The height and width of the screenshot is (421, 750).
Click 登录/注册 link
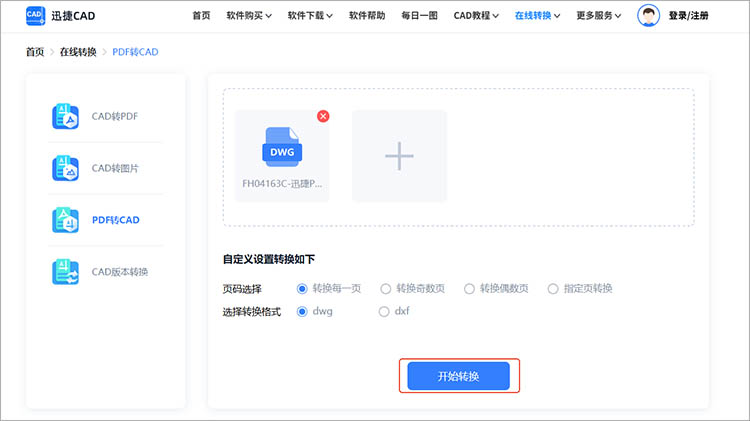tap(688, 16)
